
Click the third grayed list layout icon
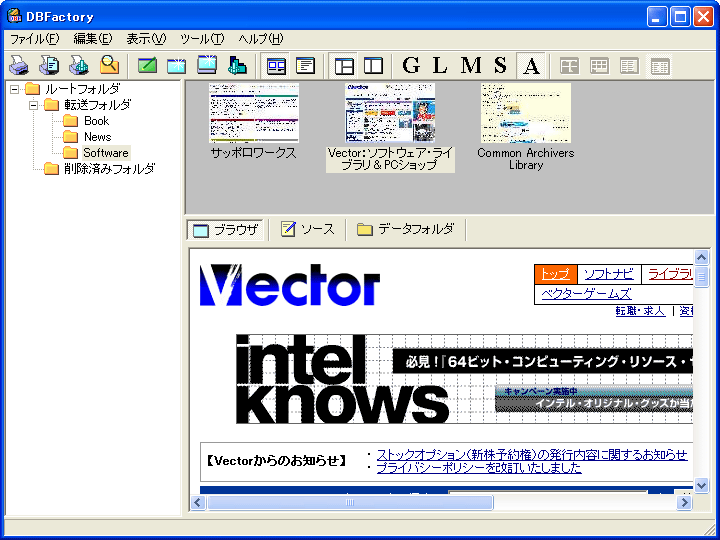[x=629, y=66]
